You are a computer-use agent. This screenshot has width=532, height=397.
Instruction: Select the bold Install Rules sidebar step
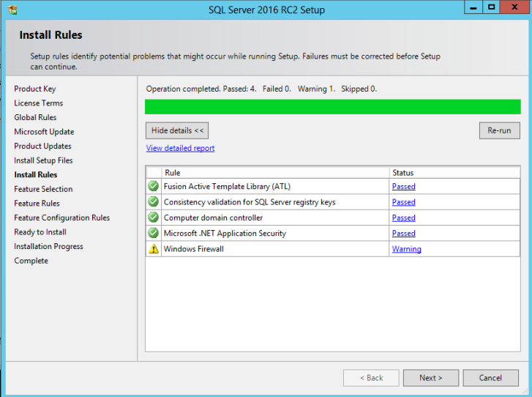tap(36, 174)
